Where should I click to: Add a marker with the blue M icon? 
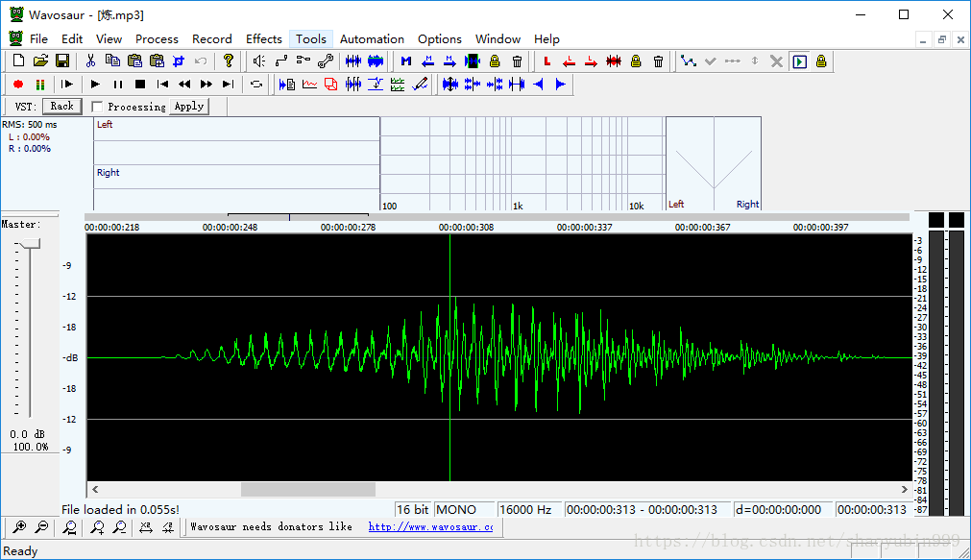coord(405,61)
